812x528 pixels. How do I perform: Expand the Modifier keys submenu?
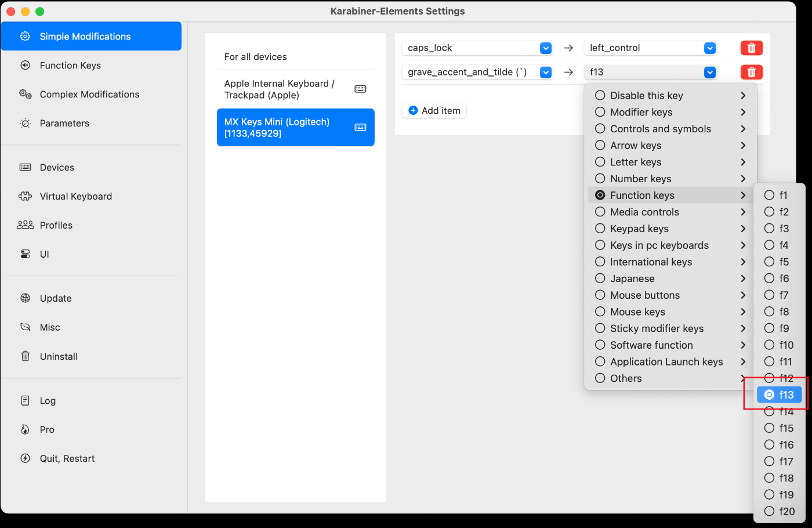pyautogui.click(x=743, y=112)
